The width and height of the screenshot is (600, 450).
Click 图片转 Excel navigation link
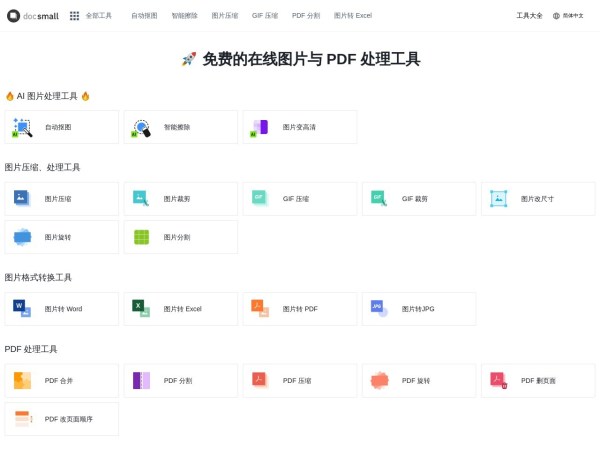pyautogui.click(x=352, y=16)
